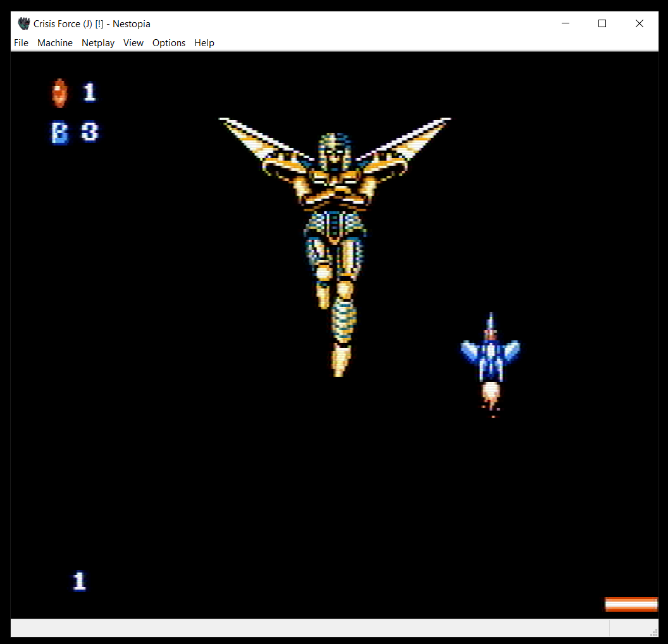Open the Netplay menu

point(98,43)
